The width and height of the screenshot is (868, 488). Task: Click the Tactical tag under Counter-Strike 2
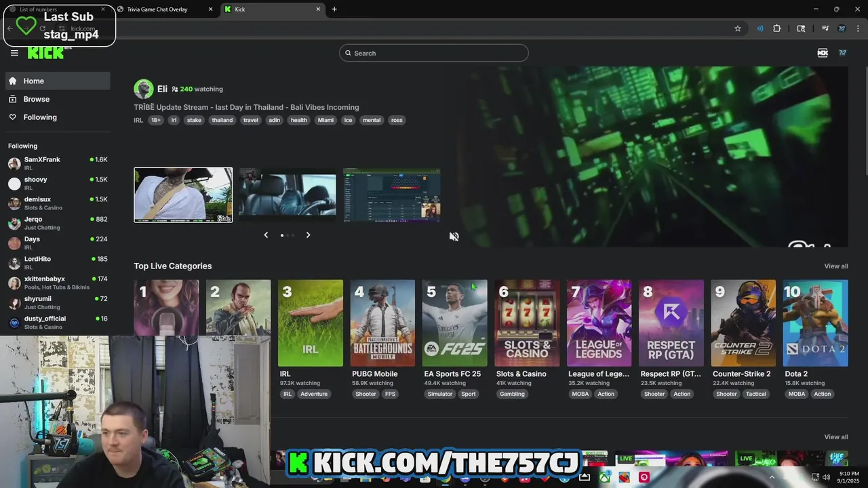755,394
